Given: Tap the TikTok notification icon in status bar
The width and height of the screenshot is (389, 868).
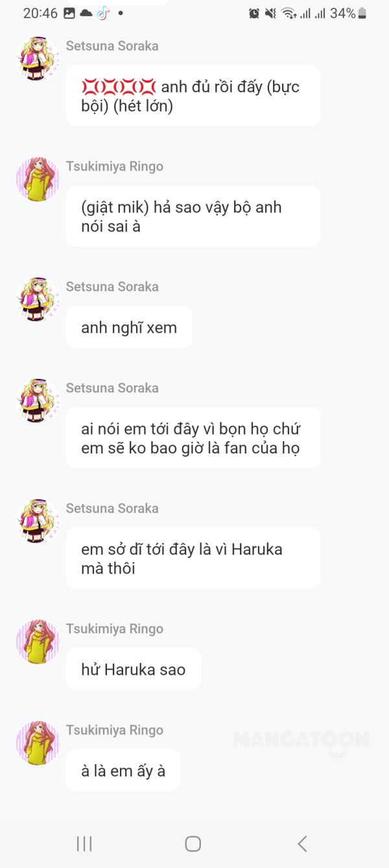Looking at the screenshot, I should [x=103, y=13].
